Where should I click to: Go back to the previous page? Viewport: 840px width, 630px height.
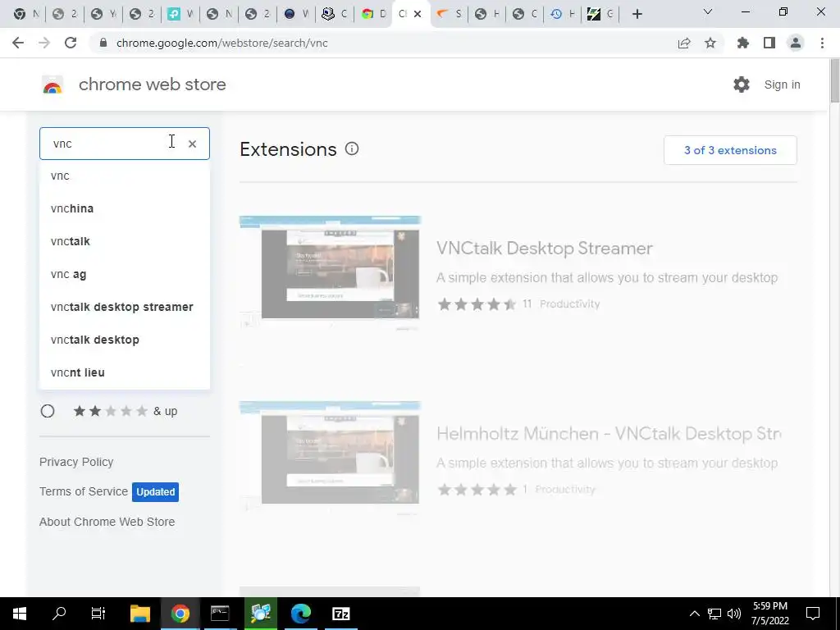18,43
